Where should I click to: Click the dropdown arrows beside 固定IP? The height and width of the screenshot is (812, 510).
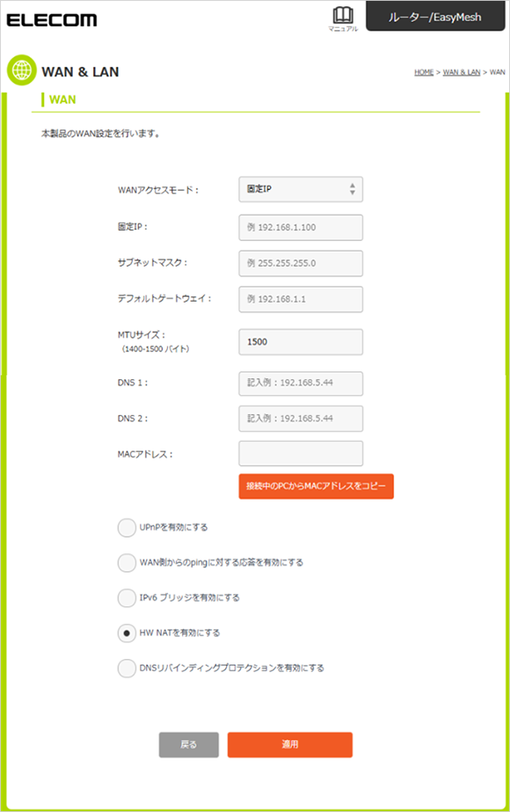(352, 189)
